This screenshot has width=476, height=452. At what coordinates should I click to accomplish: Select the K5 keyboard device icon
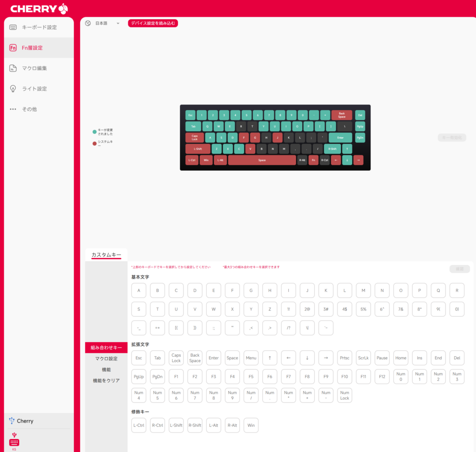14,442
